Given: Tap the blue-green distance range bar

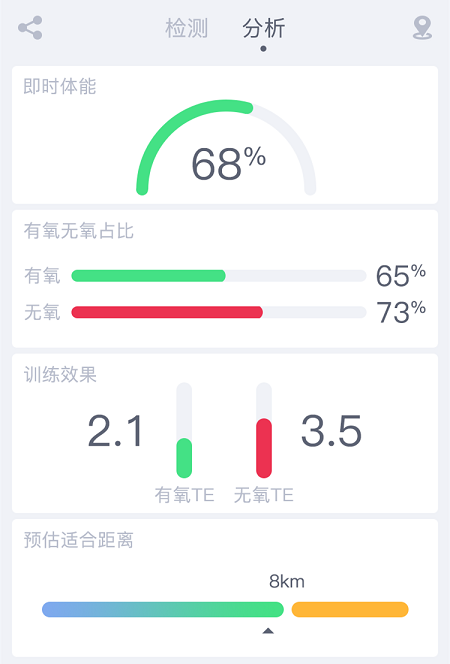Looking at the screenshot, I should click(163, 609).
